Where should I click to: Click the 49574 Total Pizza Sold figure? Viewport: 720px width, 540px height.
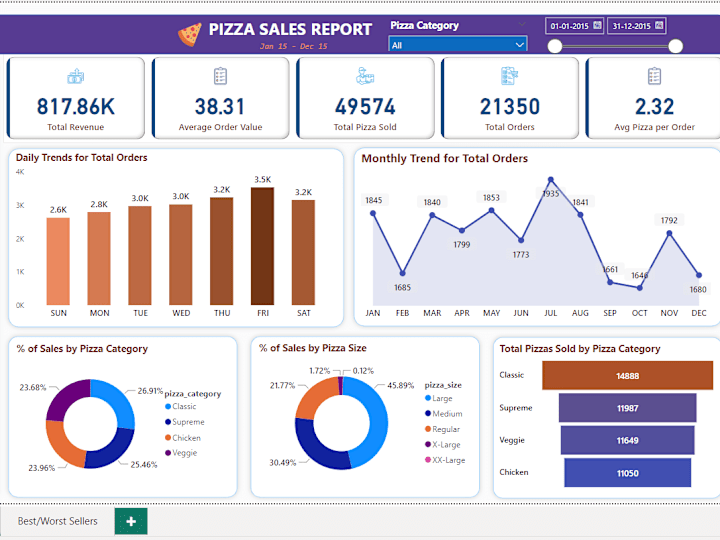coord(365,107)
